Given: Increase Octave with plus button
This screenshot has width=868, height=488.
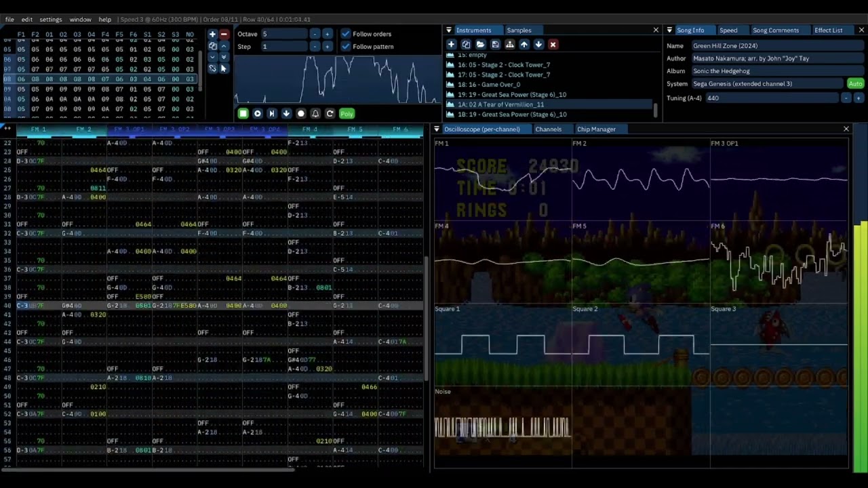Looking at the screenshot, I should (x=327, y=34).
